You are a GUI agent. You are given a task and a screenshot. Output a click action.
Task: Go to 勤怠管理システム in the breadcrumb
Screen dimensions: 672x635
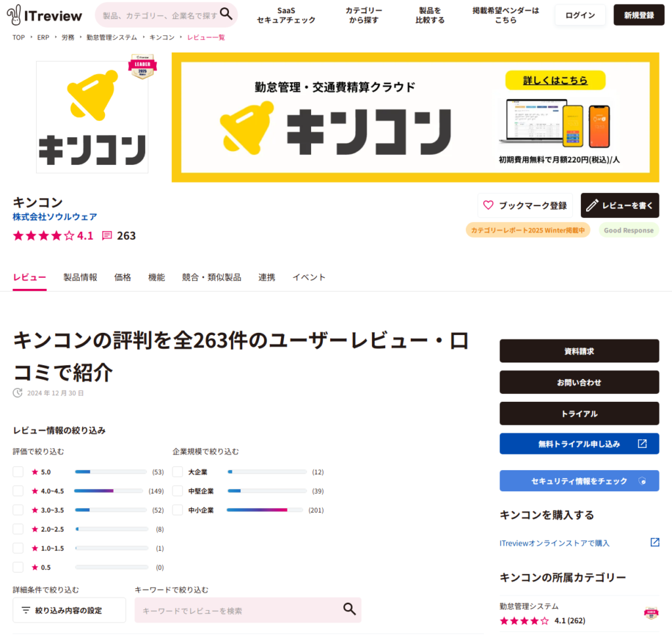[x=112, y=37]
